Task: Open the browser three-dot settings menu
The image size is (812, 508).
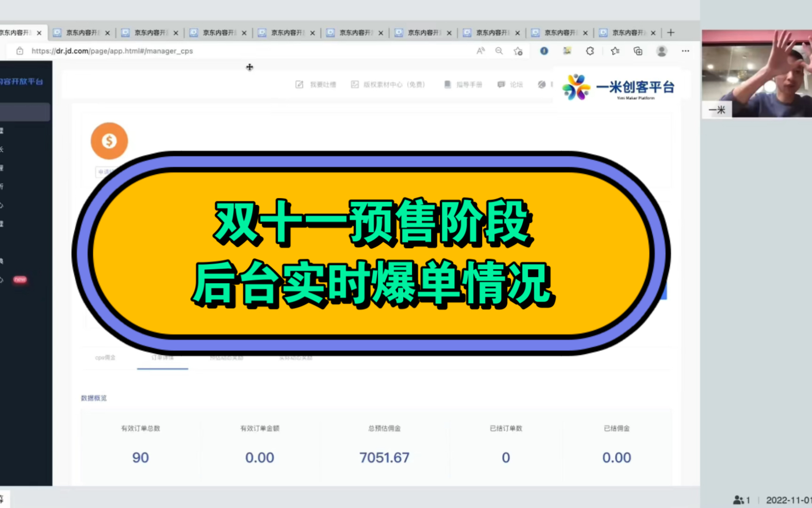Action: (x=685, y=51)
